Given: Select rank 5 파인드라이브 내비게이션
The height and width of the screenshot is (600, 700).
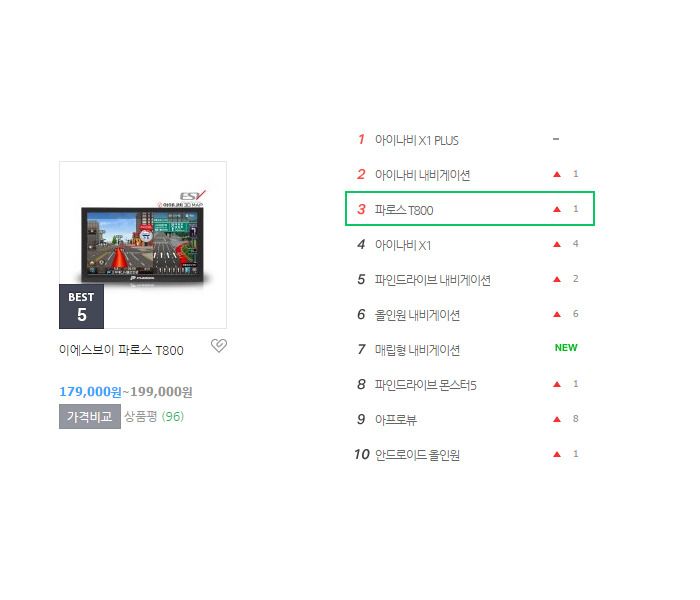Looking at the screenshot, I should pos(470,279).
